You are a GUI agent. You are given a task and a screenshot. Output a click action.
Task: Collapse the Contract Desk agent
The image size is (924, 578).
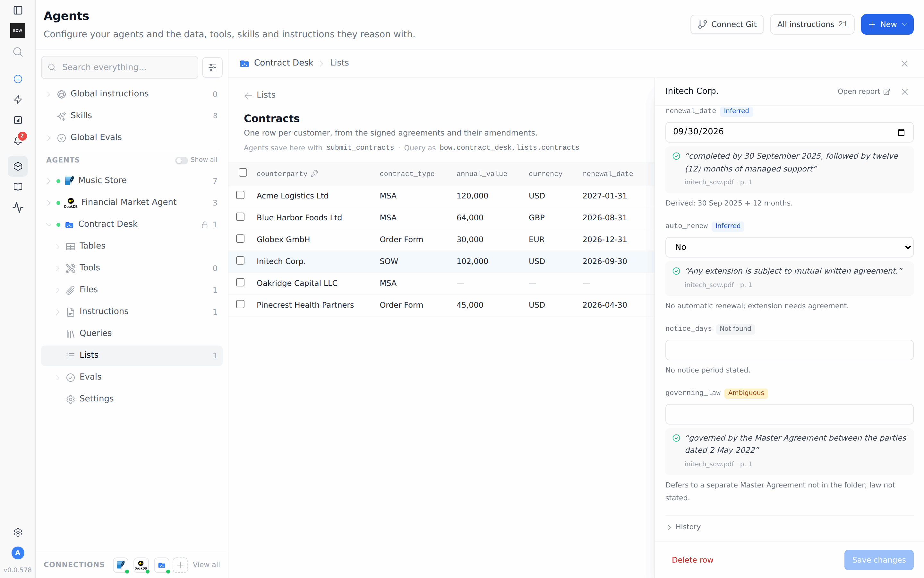point(48,224)
